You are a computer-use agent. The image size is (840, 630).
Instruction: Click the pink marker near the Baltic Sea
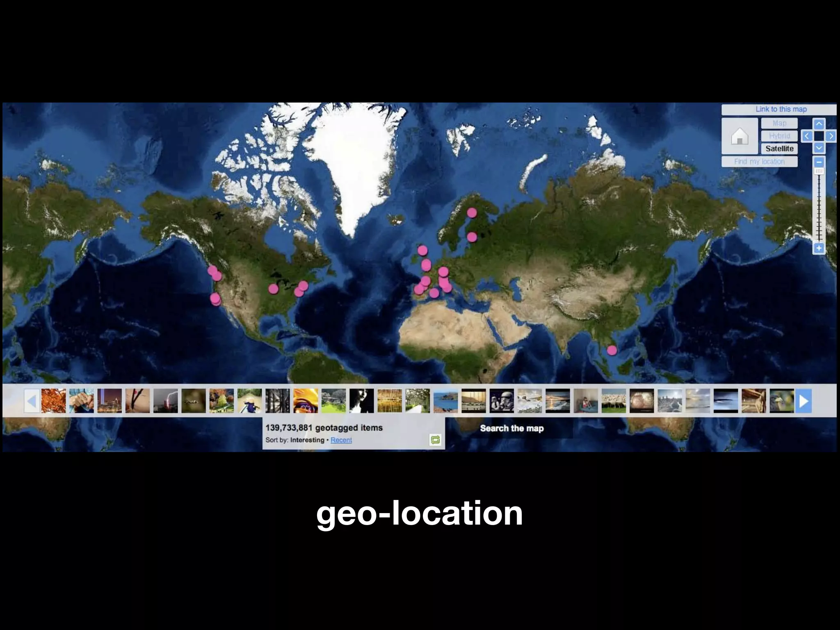[472, 237]
